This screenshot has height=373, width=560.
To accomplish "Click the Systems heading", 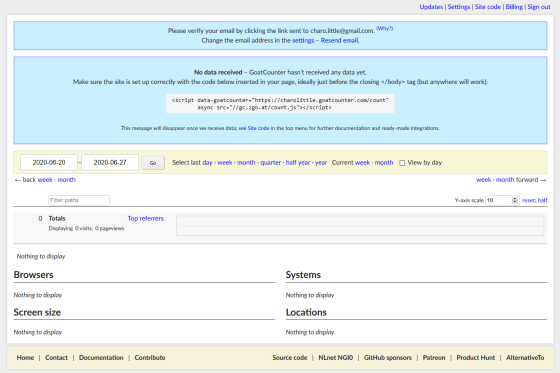I will [303, 275].
